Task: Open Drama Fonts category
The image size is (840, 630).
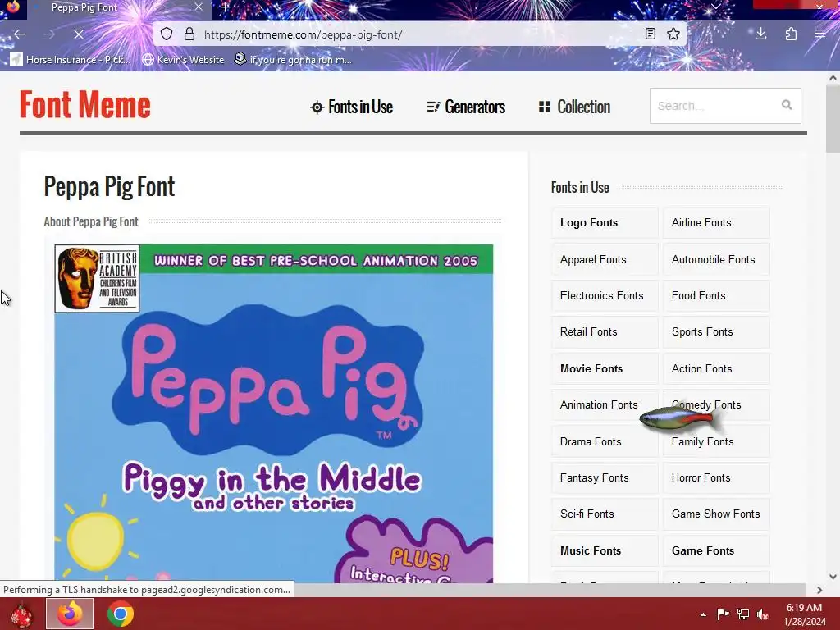Action: [x=605, y=441]
